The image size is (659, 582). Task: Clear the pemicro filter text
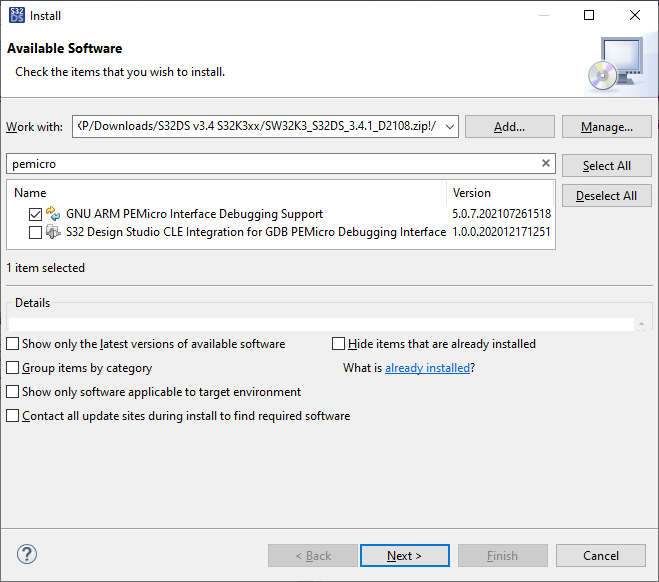pyautogui.click(x=546, y=163)
